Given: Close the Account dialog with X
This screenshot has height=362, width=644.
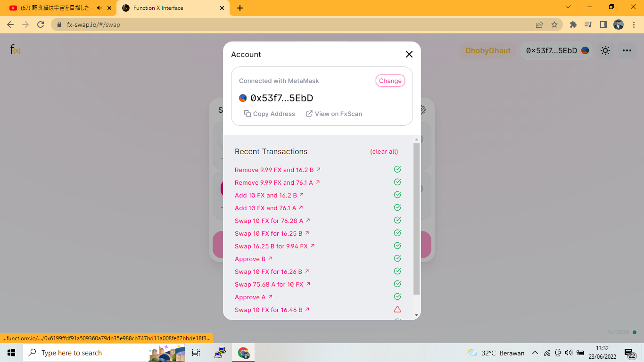Looking at the screenshot, I should click(x=409, y=54).
